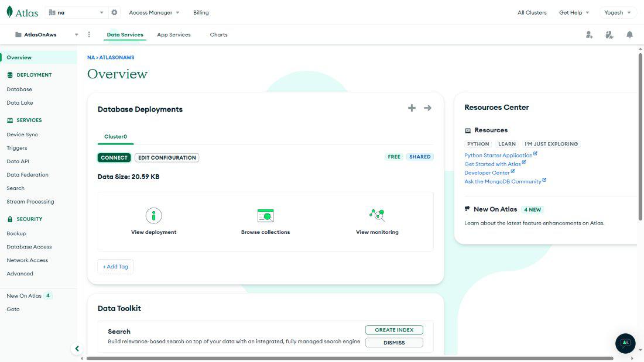Open Stream Processing in the sidebar
644x362 pixels.
coord(30,202)
